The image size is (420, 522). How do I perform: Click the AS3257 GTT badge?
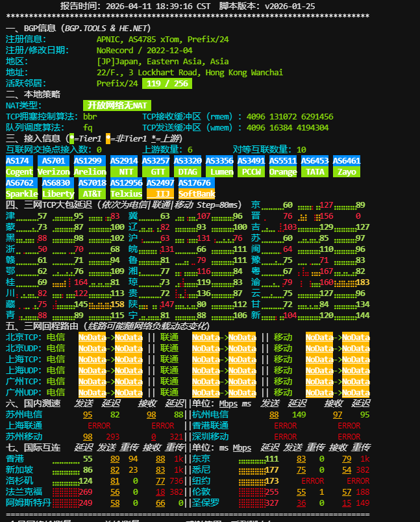(x=156, y=166)
